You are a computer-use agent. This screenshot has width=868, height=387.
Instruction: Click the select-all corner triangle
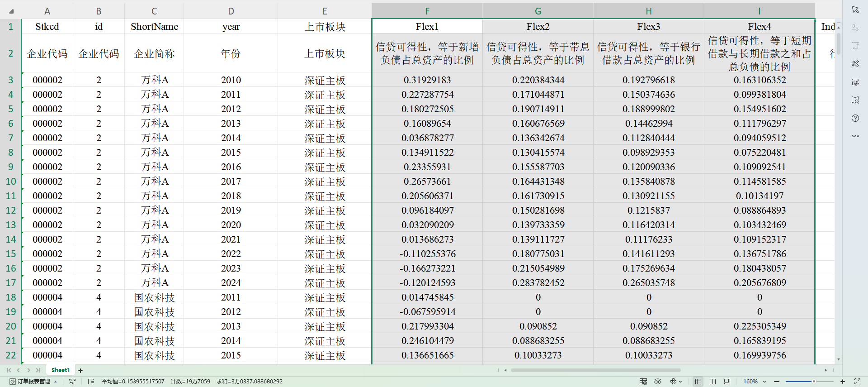point(11,11)
